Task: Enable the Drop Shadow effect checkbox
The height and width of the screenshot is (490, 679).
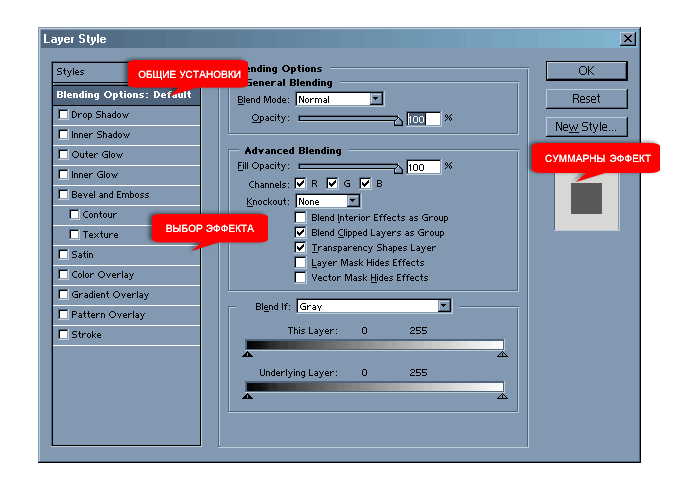Action: tap(64, 115)
